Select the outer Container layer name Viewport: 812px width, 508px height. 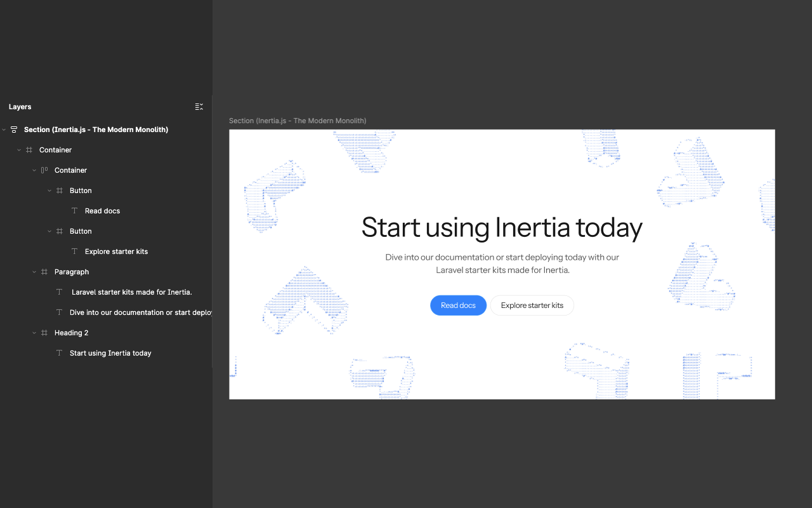(x=55, y=150)
